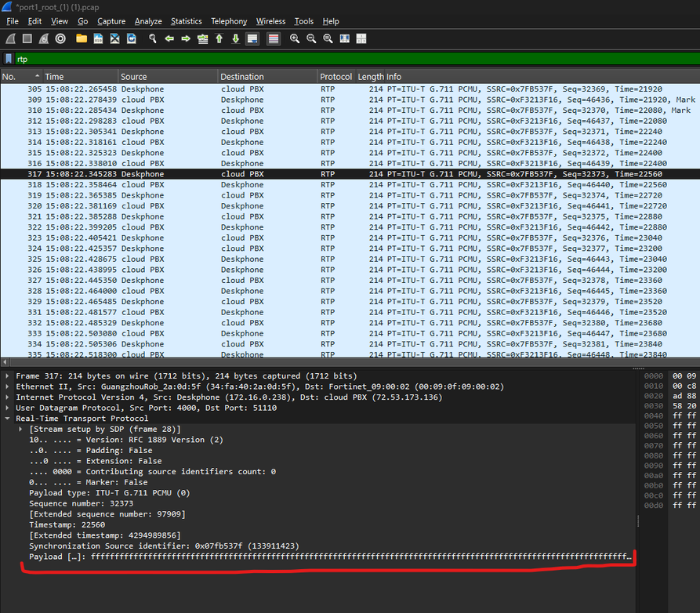Viewport: 700px width, 613px height.
Task: Open a capture file via folder icon
Action: pos(82,38)
